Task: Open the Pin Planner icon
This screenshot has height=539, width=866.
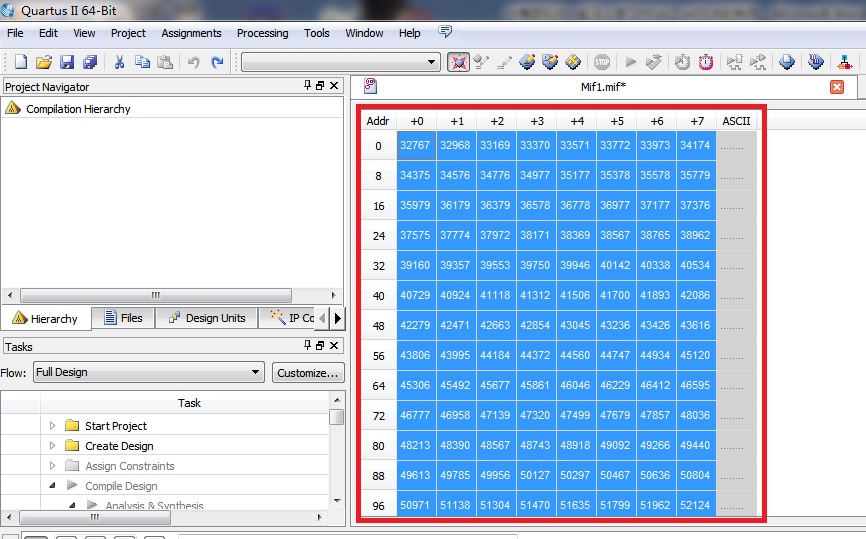Action: [x=550, y=62]
